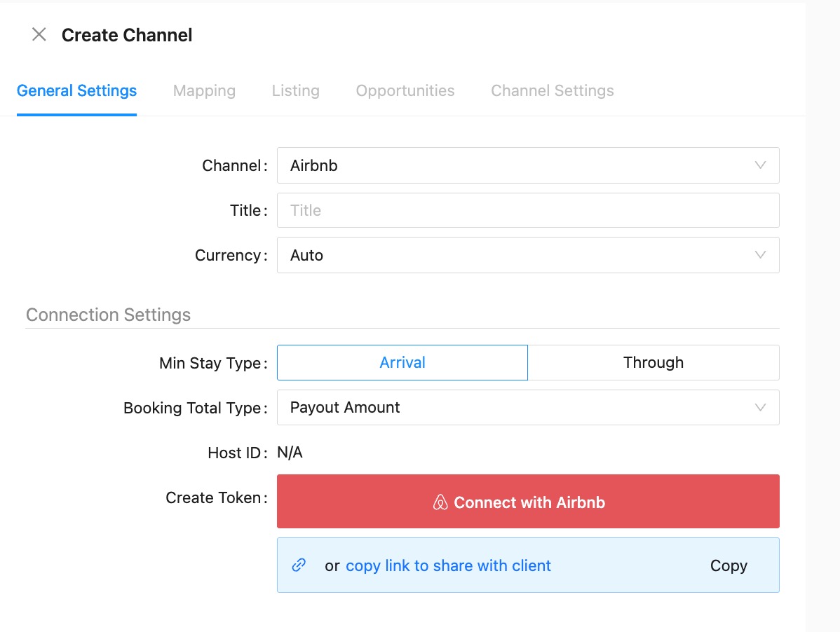This screenshot has width=840, height=632.
Task: Switch to the General Settings tab
Action: pos(76,90)
